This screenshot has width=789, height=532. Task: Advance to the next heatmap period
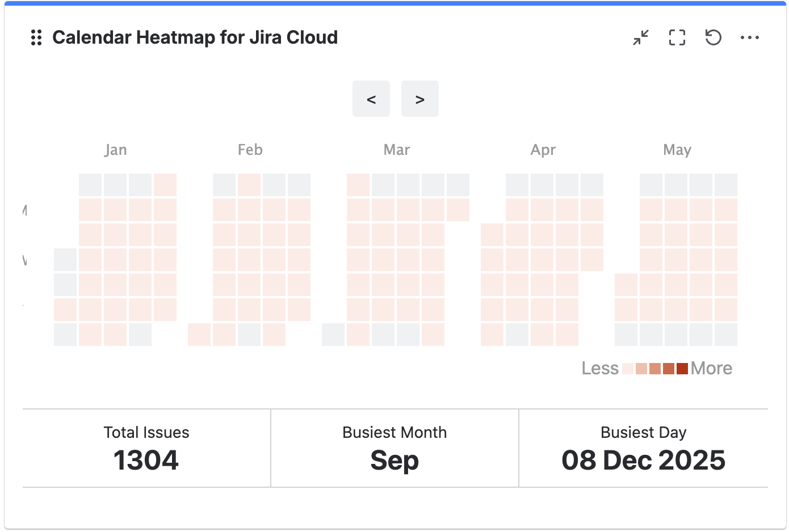(x=420, y=99)
